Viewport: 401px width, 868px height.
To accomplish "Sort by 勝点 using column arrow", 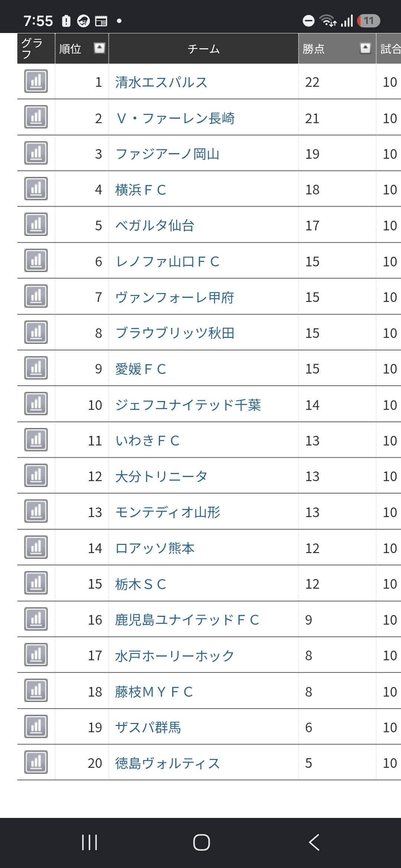I will (365, 48).
